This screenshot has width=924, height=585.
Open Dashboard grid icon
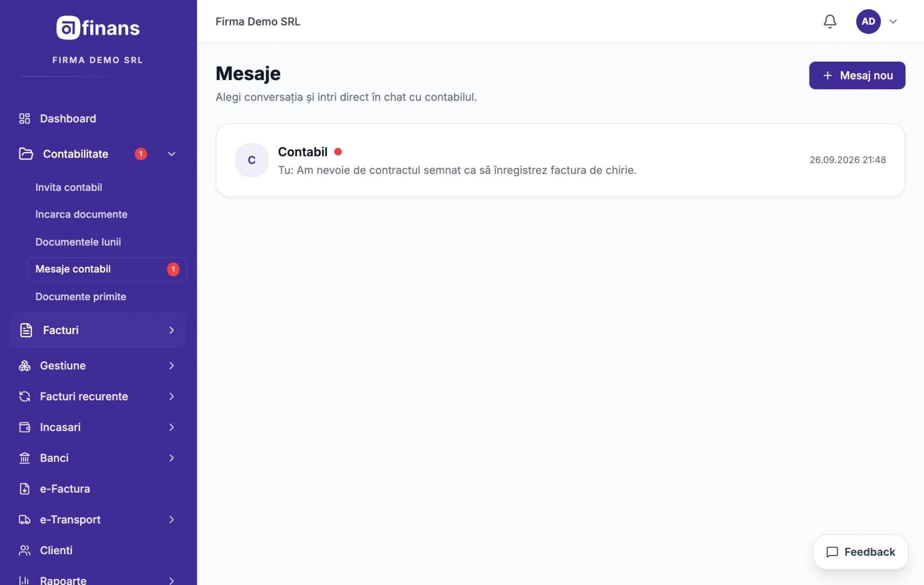tap(25, 119)
